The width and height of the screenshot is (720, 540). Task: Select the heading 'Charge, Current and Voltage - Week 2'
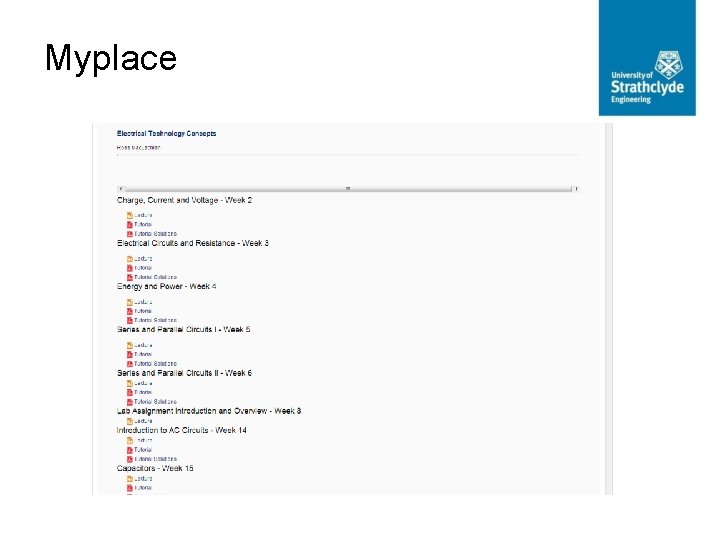184,200
